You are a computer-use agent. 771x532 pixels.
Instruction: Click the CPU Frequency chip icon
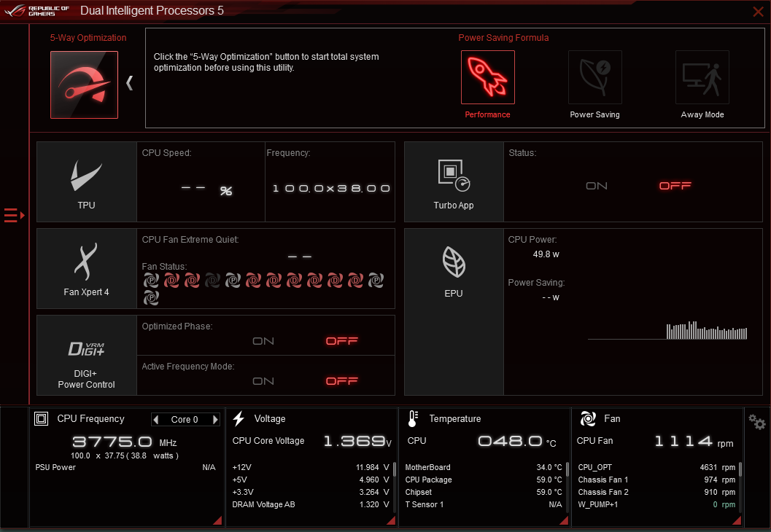(x=42, y=418)
